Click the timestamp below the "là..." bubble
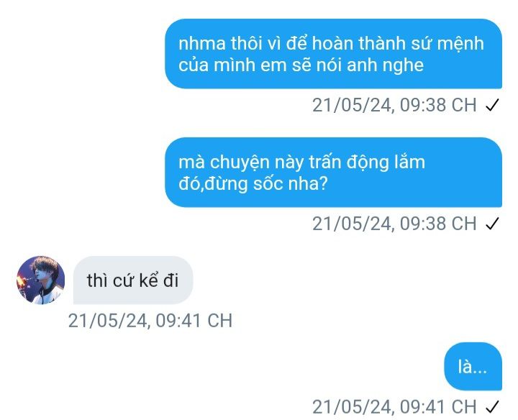 [x=394, y=406]
